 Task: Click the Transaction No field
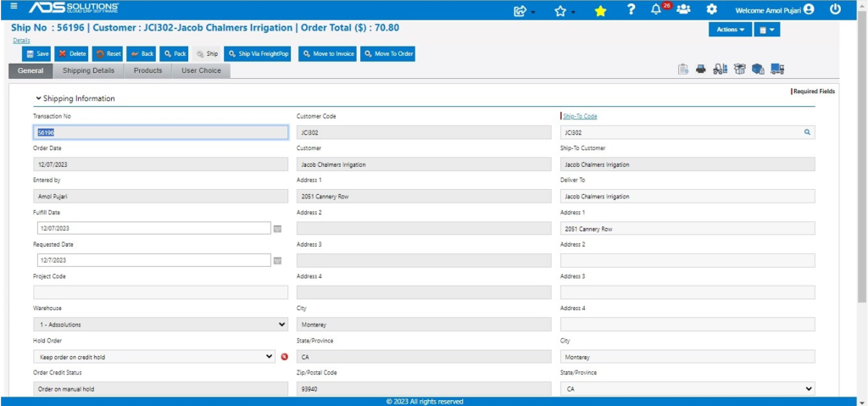(x=160, y=132)
